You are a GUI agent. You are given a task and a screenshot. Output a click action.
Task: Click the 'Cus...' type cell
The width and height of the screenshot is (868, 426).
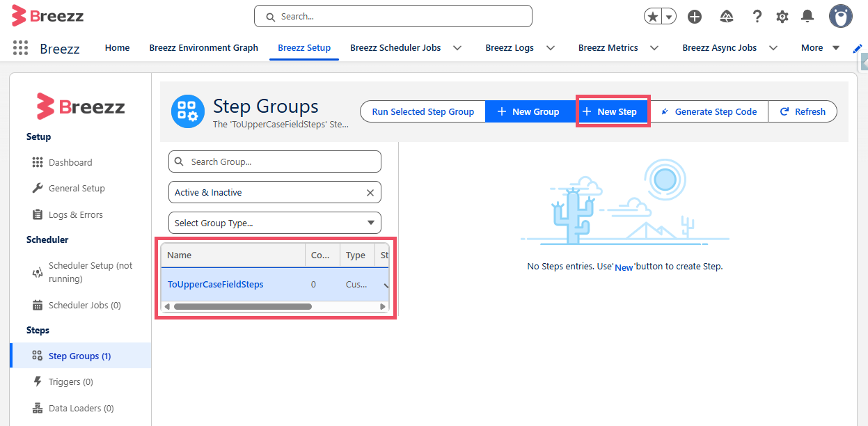[x=356, y=284]
